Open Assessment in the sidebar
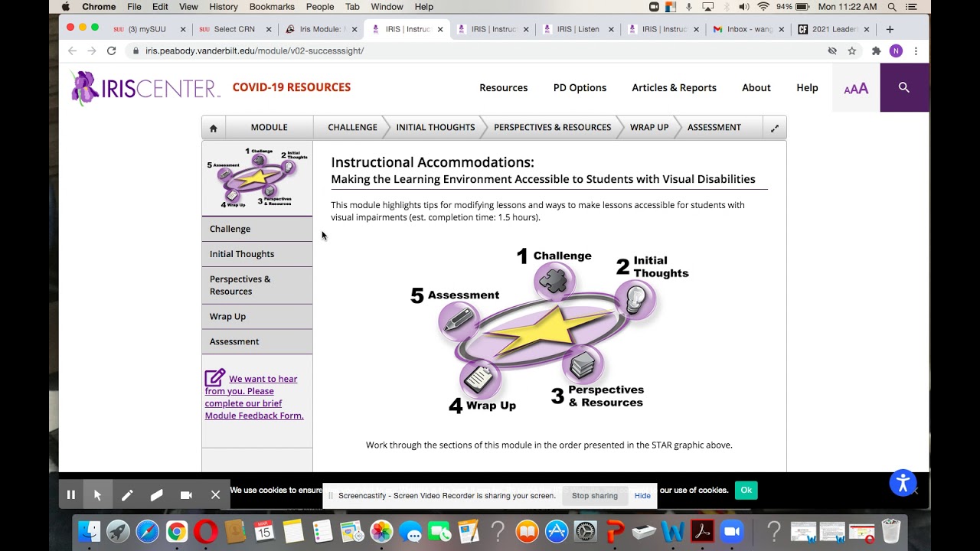 (x=257, y=342)
